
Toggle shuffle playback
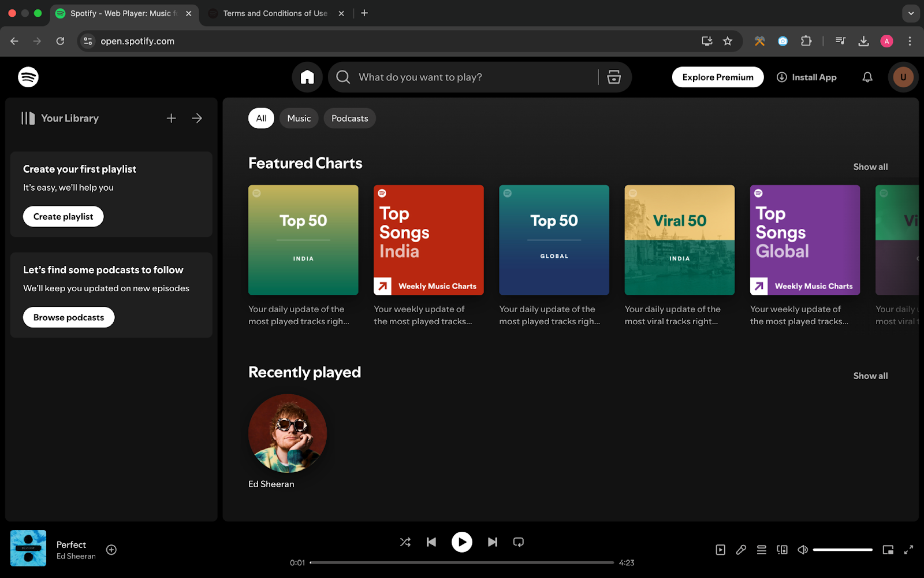tap(405, 542)
